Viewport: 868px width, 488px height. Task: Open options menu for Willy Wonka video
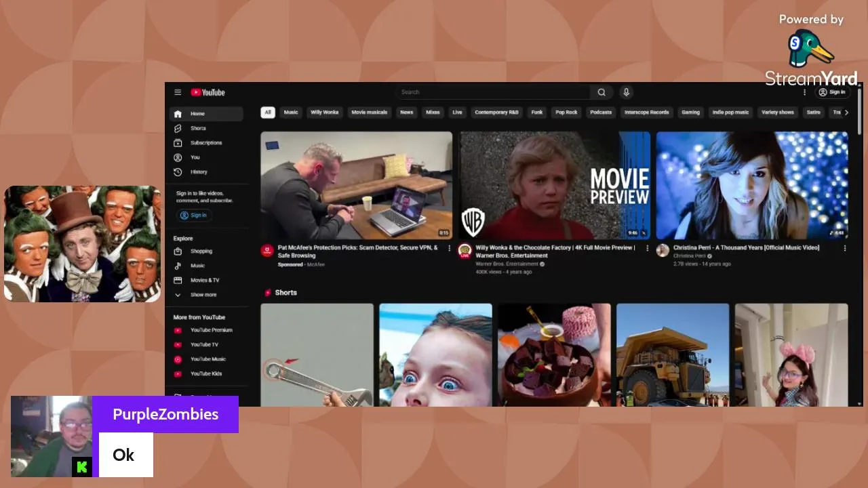(647, 248)
